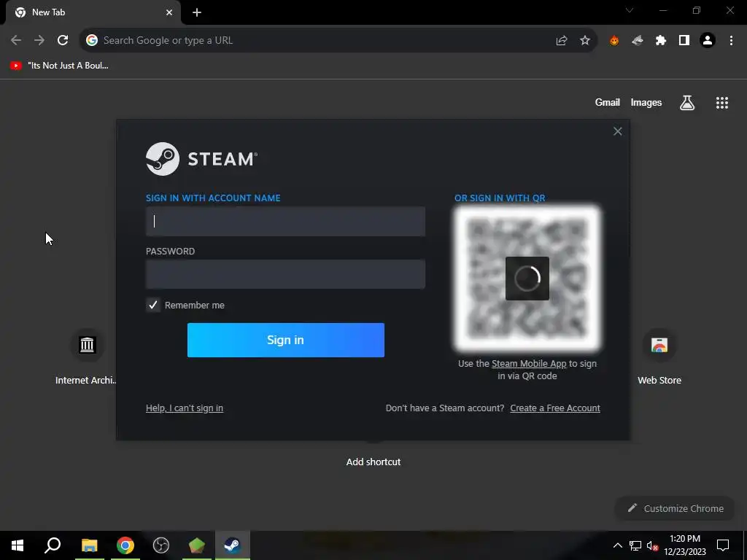Open Gmail link on the new tab page
Image resolution: width=747 pixels, height=560 pixels.
click(x=608, y=102)
